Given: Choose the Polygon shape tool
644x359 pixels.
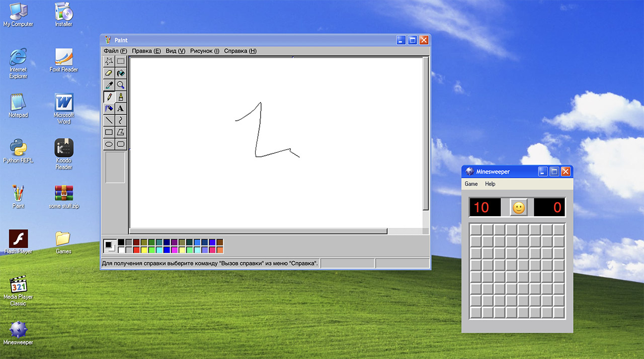Looking at the screenshot, I should tap(121, 132).
